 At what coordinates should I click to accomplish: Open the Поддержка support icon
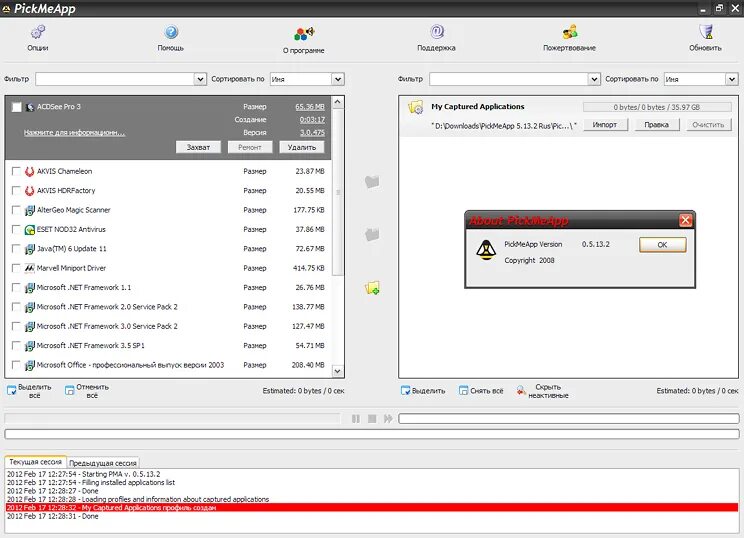pyautogui.click(x=437, y=32)
